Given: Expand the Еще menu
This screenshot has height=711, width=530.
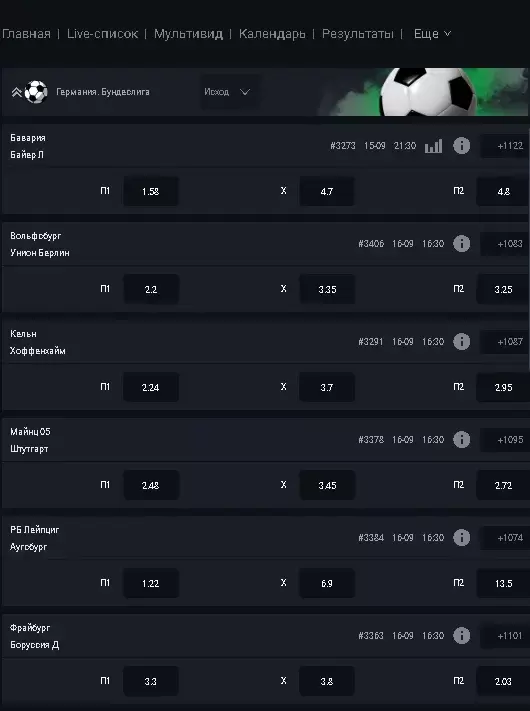Looking at the screenshot, I should click(432, 34).
